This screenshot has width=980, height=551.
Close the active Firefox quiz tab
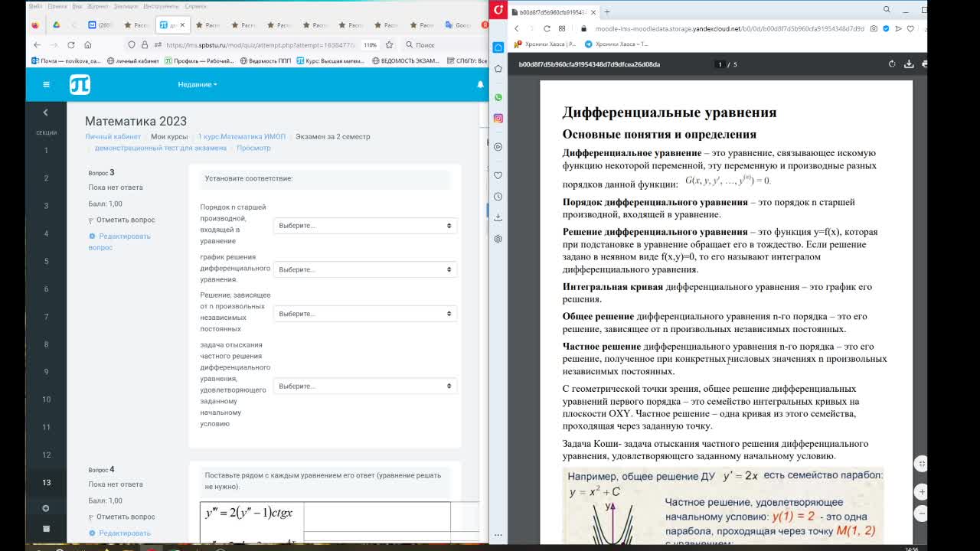pos(182,24)
